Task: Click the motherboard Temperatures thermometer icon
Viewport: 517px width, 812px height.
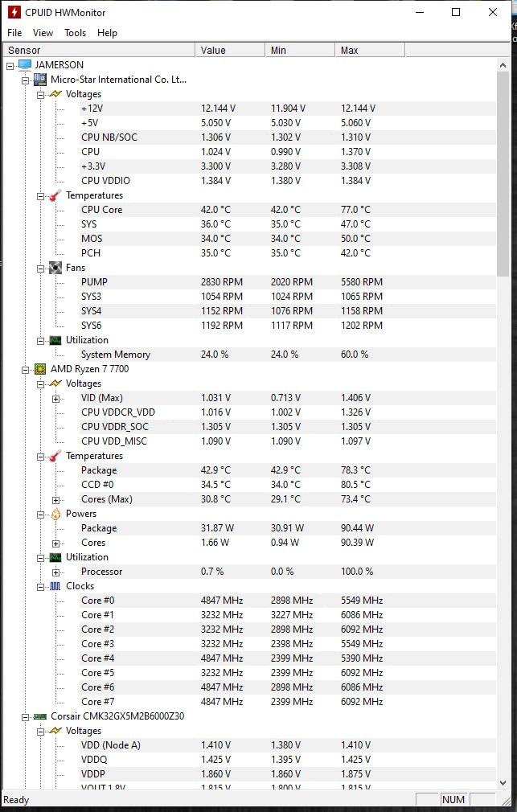Action: click(x=55, y=195)
